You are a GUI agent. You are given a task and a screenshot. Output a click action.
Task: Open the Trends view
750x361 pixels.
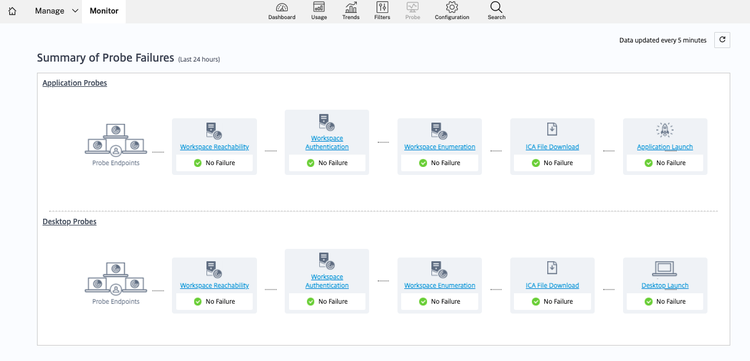351,11
